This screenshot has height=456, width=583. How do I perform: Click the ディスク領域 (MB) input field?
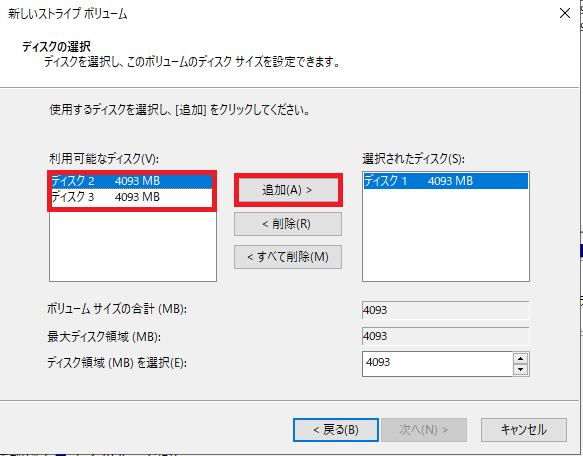(x=438, y=364)
